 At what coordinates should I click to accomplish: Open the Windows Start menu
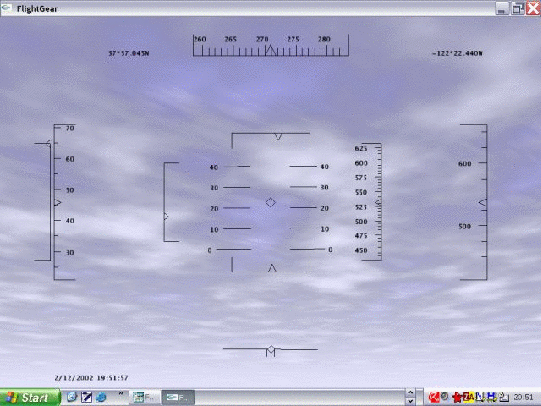(x=30, y=398)
